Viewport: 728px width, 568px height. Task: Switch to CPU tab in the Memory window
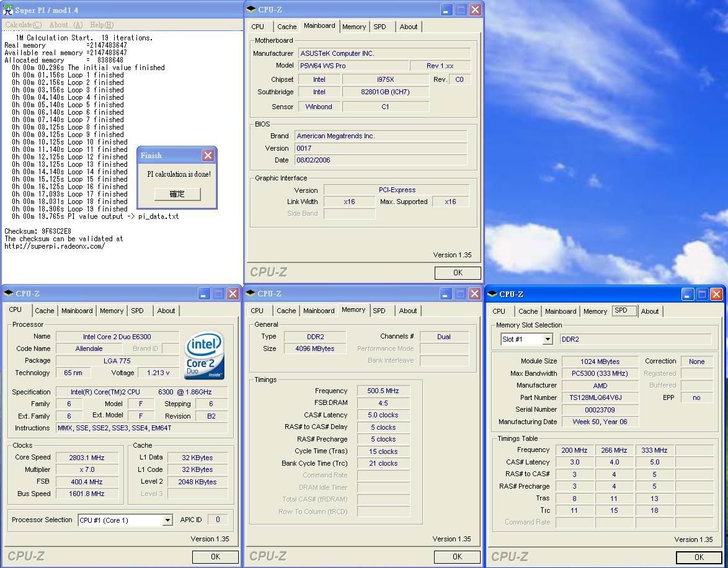coord(257,311)
